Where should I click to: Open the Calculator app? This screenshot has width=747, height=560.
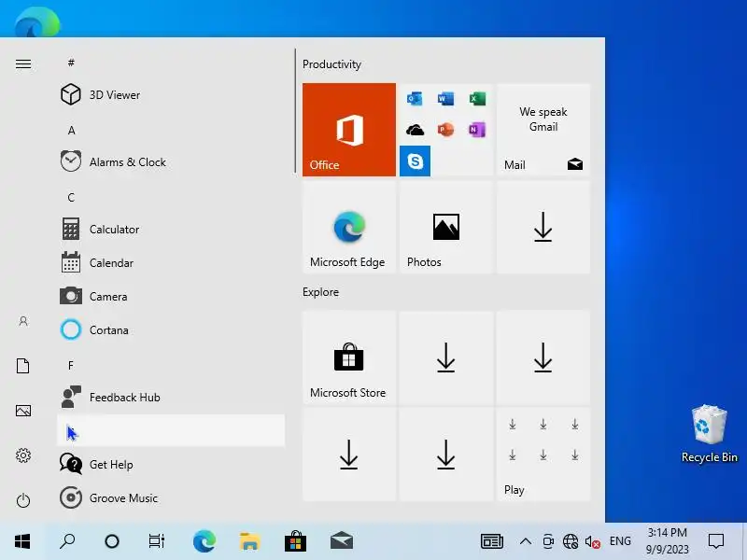click(171, 229)
